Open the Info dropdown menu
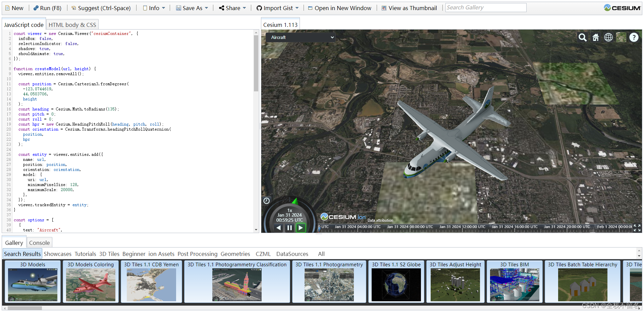 [154, 8]
